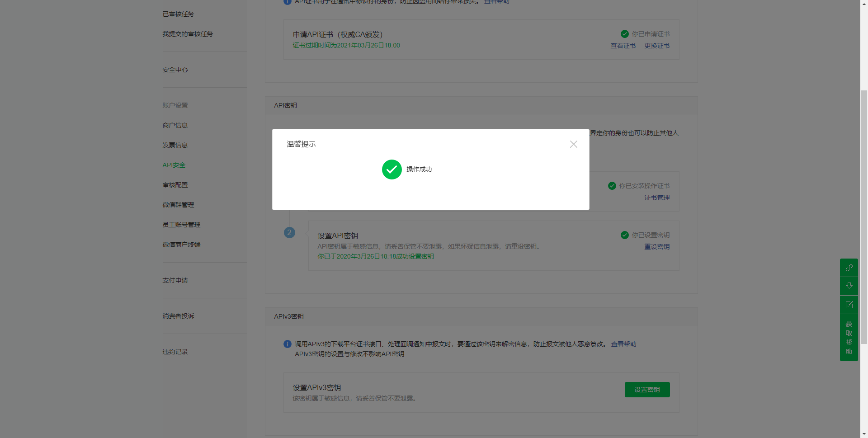Open 违约记录 in the sidebar
Viewport: 868px width, 438px height.
pos(175,352)
